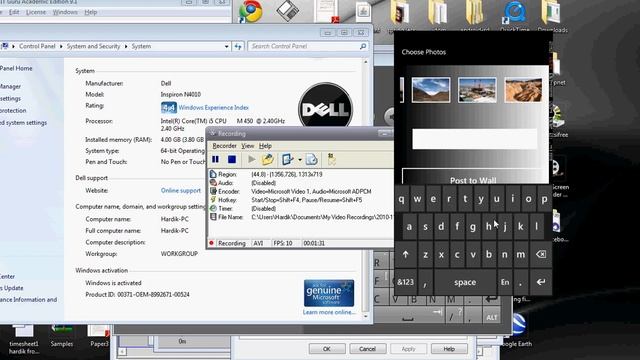The image size is (640, 360).
Task: Click the red recording status indicator
Action: point(211,243)
